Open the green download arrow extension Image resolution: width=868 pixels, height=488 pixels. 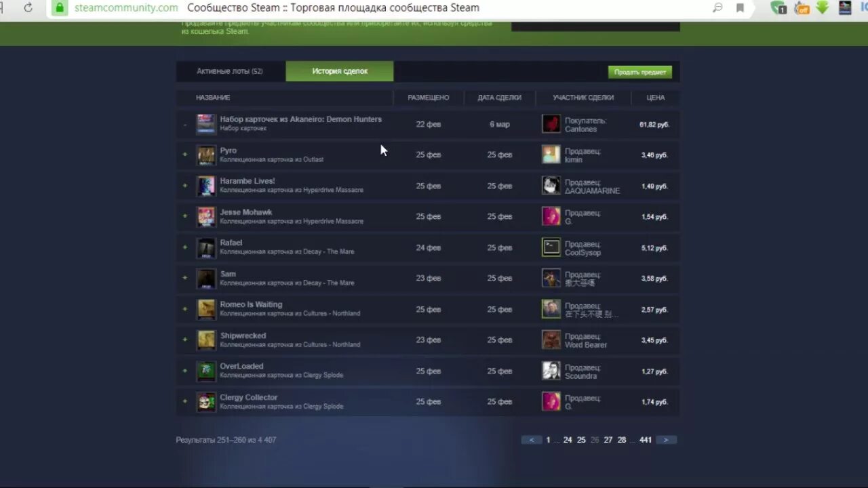pyautogui.click(x=823, y=7)
